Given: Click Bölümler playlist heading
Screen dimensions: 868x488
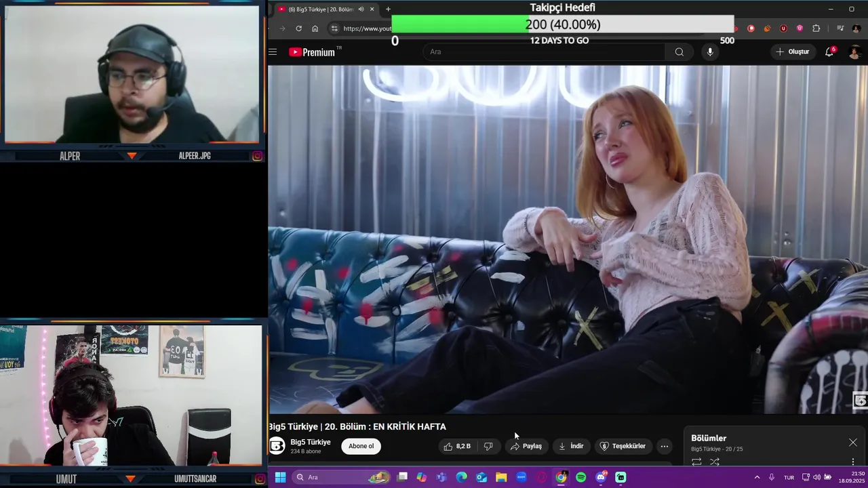Looking at the screenshot, I should (x=709, y=438).
